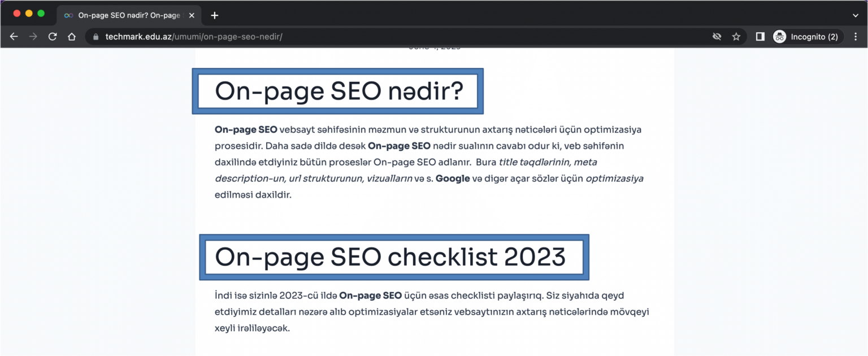This screenshot has width=868, height=356.
Task: Open a new tab with the plus button
Action: [214, 15]
